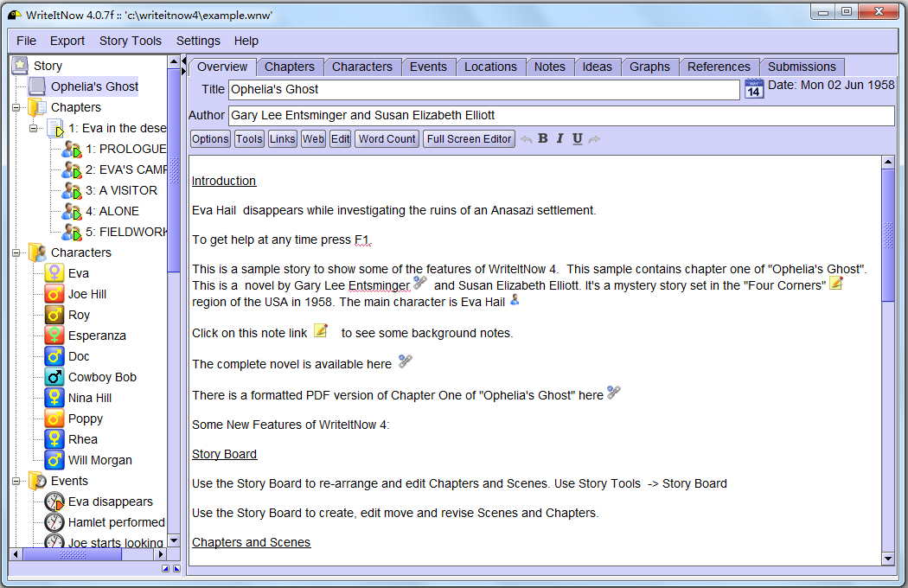Image resolution: width=908 pixels, height=588 pixels.
Task: Click Joe Hill's character icon
Action: click(x=54, y=294)
